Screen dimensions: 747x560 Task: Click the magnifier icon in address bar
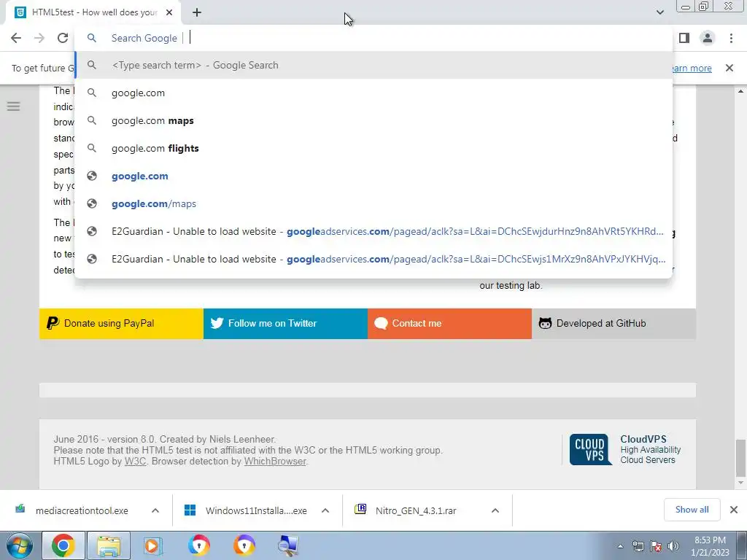click(x=91, y=38)
